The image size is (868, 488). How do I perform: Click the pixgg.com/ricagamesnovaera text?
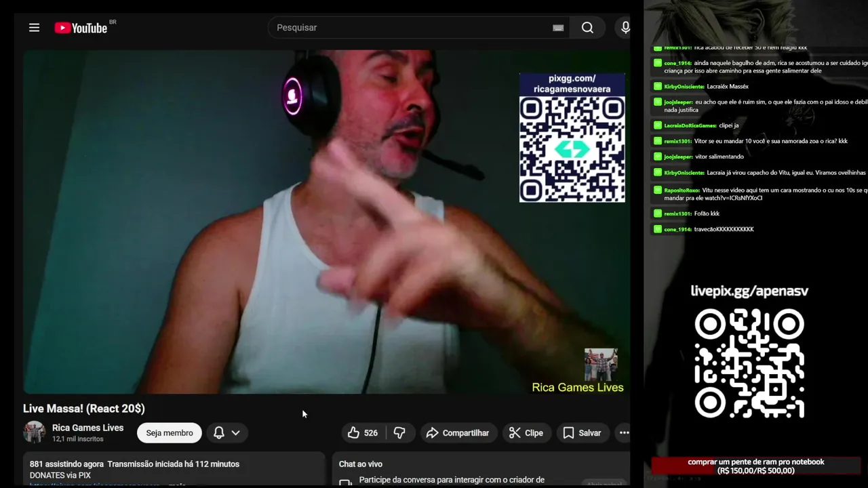click(x=572, y=84)
